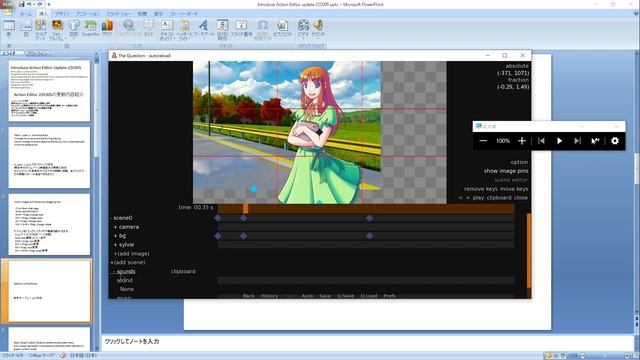
Task: Save the presentation using quick access toolbar
Action: (x=22, y=4)
